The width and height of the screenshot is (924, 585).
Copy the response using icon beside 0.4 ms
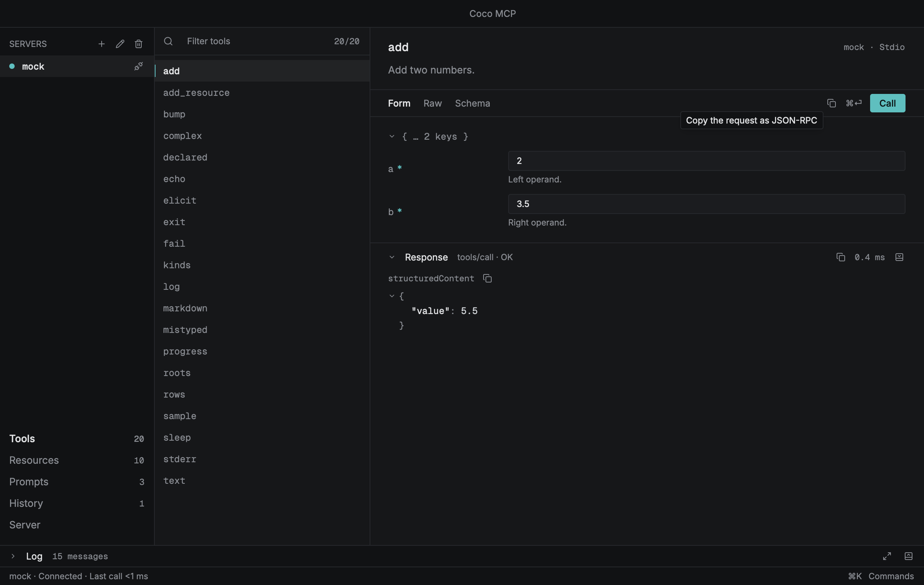tap(841, 257)
